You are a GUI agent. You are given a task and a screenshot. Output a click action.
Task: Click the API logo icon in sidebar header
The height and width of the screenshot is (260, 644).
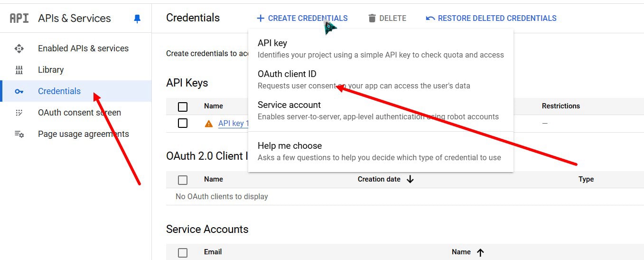(x=19, y=18)
